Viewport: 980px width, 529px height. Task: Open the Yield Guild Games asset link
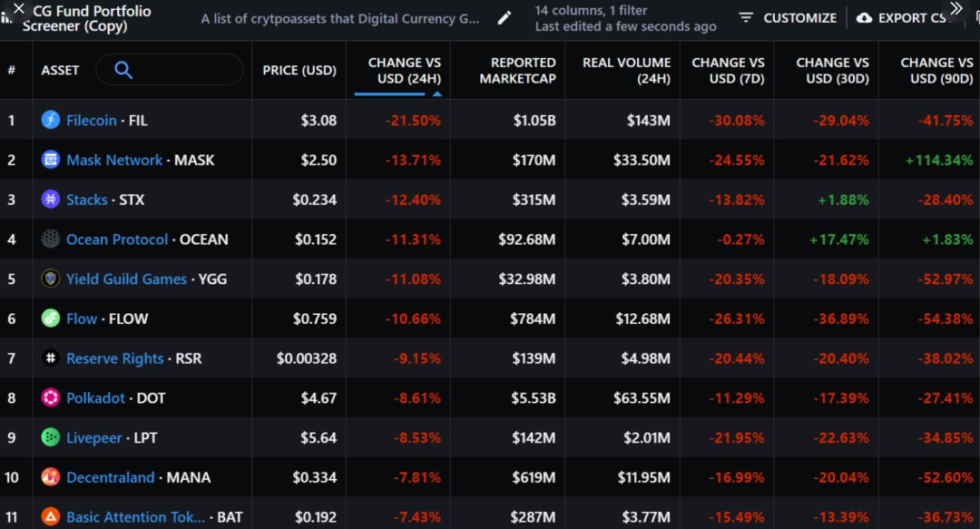(x=126, y=279)
